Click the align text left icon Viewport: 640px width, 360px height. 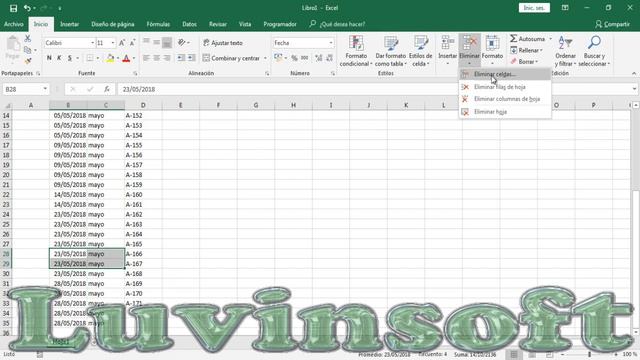tap(146, 58)
